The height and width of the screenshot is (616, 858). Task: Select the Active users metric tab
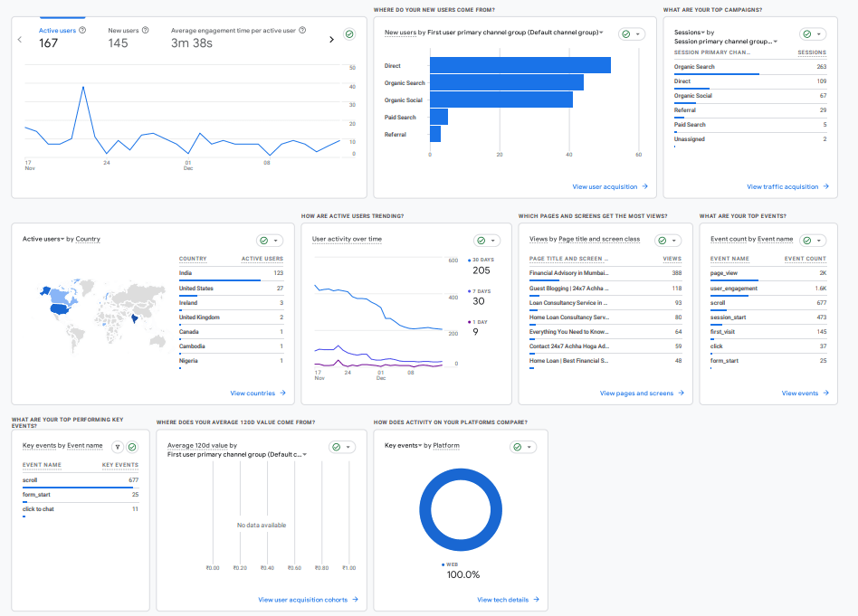tap(57, 30)
